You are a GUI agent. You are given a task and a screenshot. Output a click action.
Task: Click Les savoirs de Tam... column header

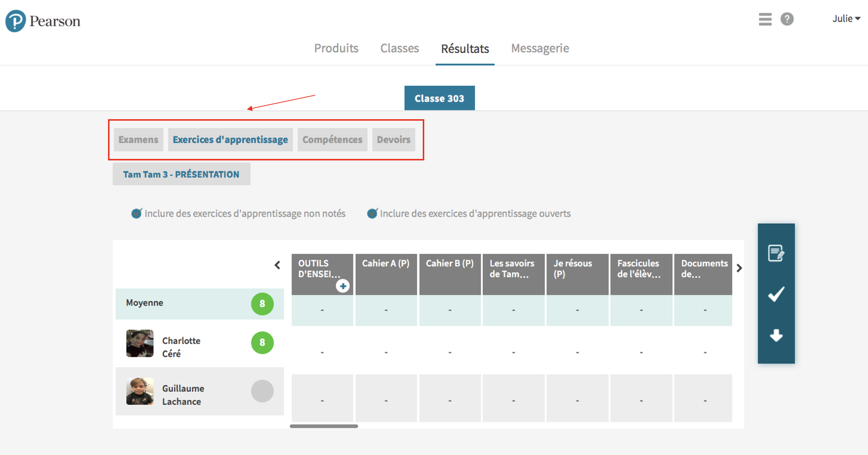click(x=514, y=274)
